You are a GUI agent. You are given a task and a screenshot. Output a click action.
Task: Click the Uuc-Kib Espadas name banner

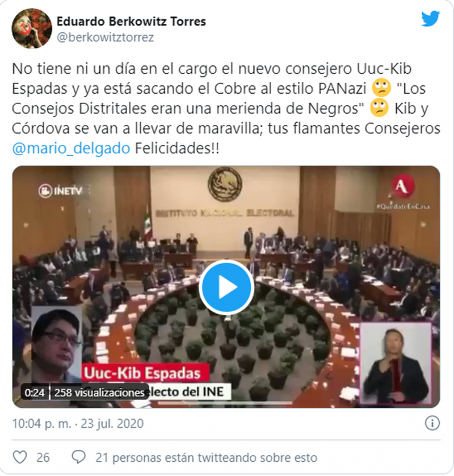click(x=145, y=373)
